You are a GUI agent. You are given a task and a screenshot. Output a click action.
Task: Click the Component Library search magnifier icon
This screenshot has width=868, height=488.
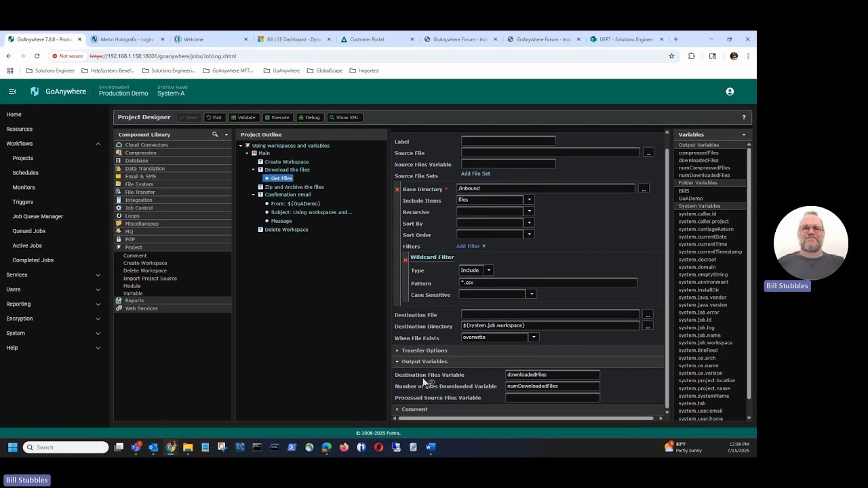[215, 134]
